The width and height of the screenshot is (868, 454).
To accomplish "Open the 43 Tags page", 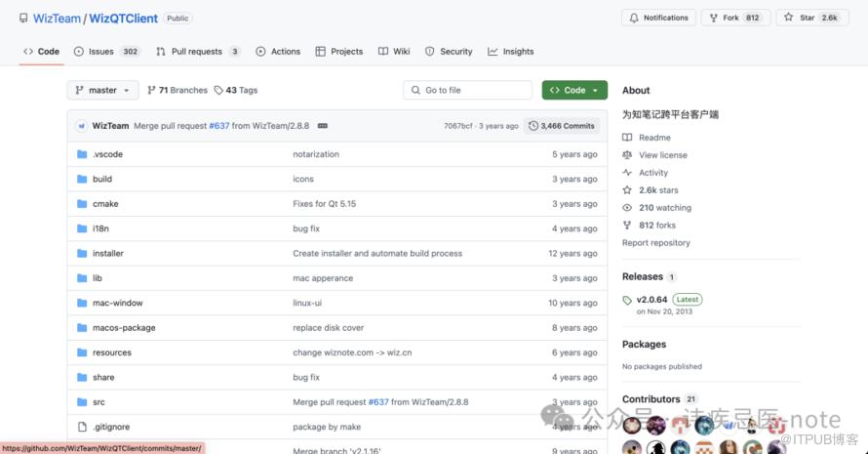I will pos(236,90).
